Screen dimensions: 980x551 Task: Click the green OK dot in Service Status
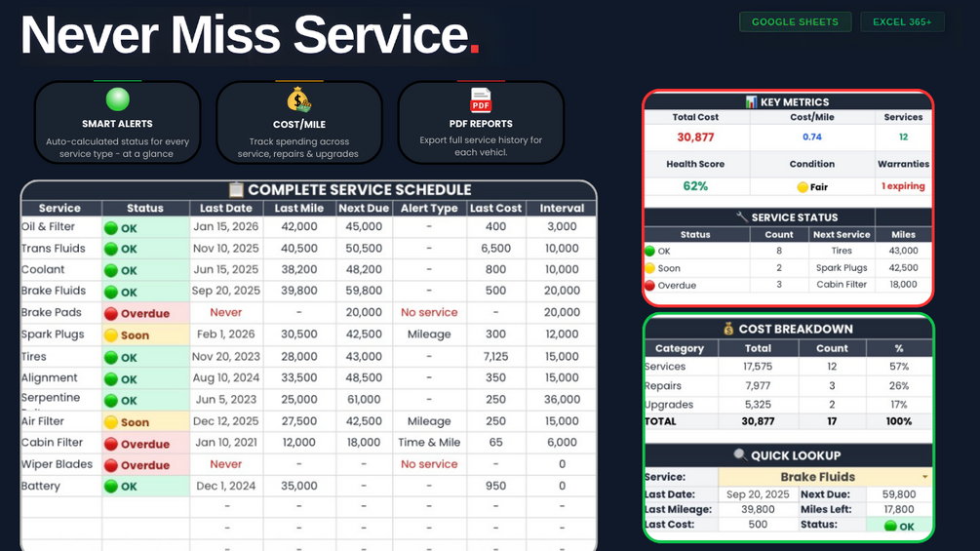[x=650, y=252]
